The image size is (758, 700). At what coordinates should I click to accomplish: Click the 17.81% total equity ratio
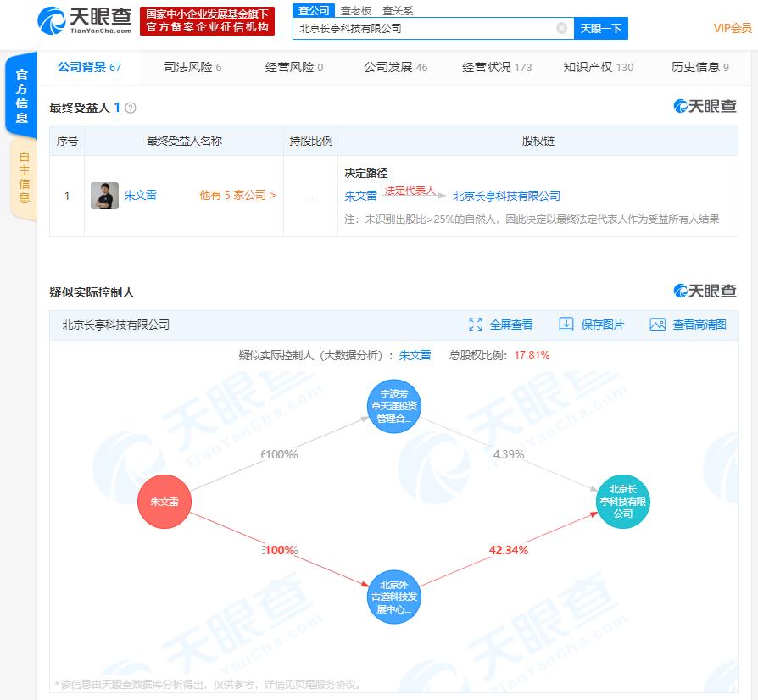[x=532, y=355]
